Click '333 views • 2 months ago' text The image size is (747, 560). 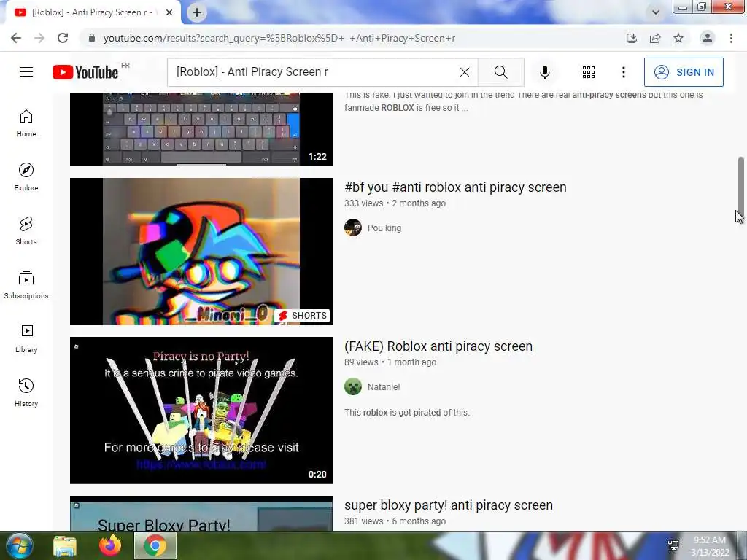[395, 203]
